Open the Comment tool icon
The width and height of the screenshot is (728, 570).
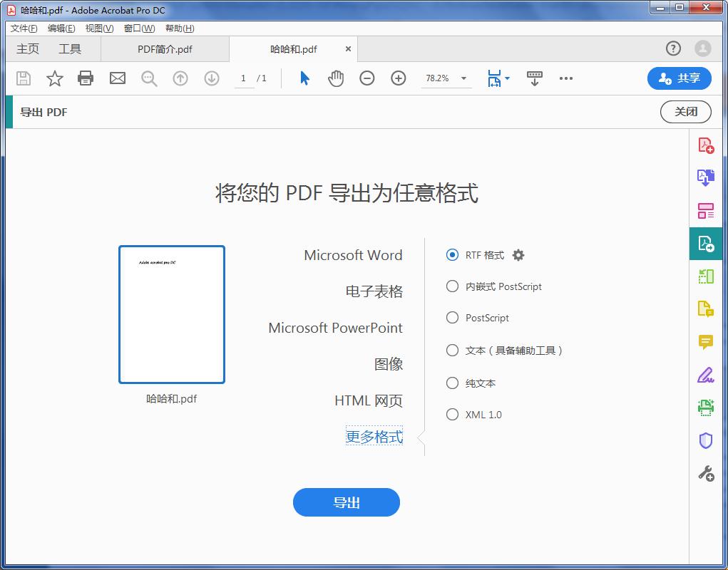click(706, 341)
